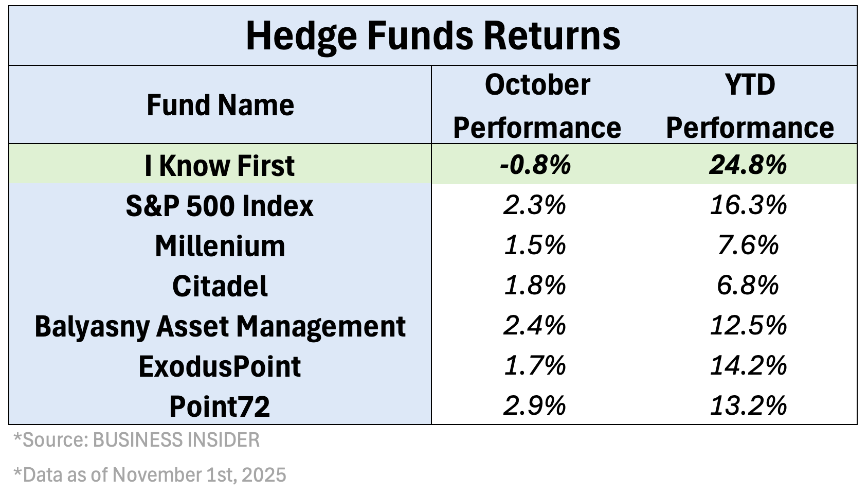Select I Know First's -0.8% October cell
The height and width of the screenshot is (494, 868).
[x=535, y=165]
